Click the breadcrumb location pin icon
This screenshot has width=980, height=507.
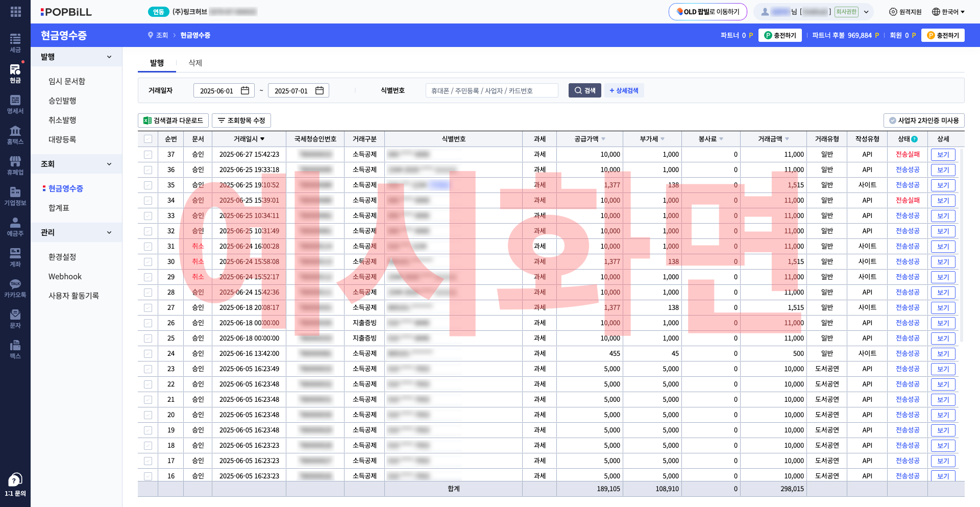tap(151, 35)
